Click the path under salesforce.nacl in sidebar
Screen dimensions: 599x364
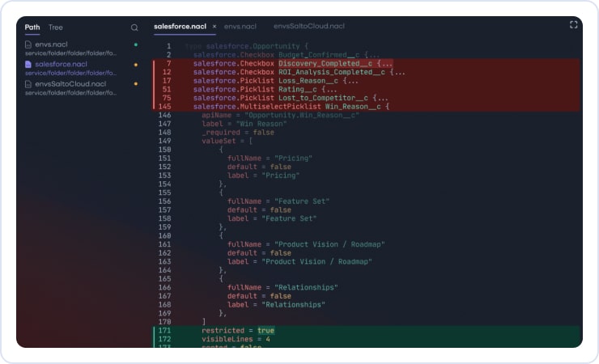coord(70,73)
